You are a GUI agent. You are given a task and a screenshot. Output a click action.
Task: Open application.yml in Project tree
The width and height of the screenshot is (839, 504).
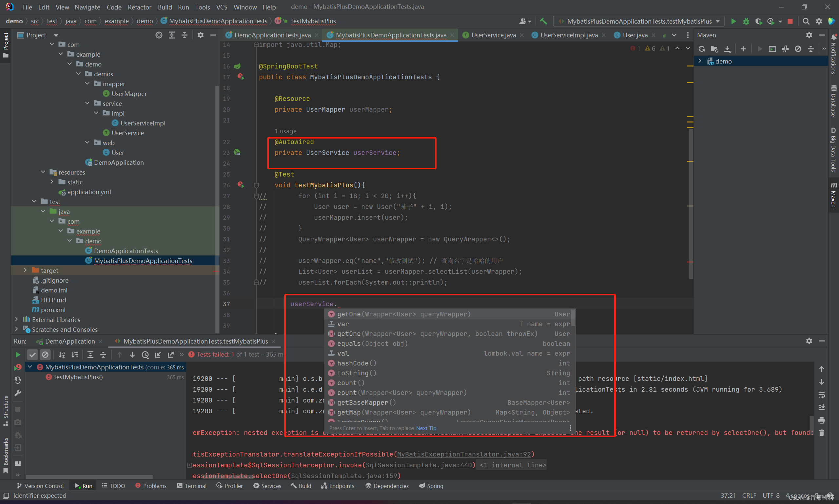coord(89,192)
